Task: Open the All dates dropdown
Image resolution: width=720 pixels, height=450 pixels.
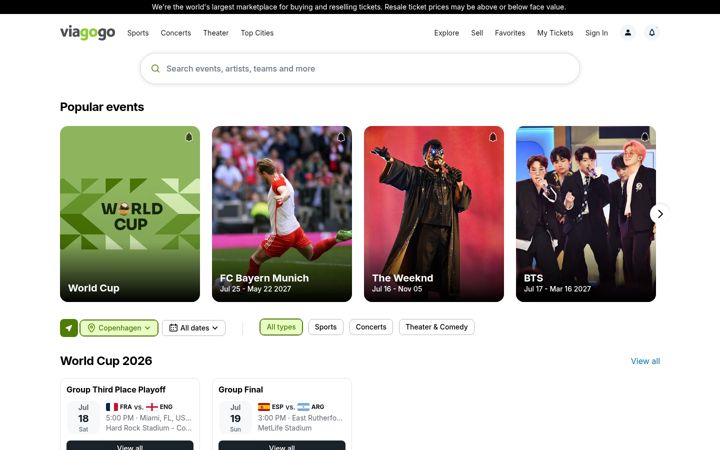Action: point(194,328)
